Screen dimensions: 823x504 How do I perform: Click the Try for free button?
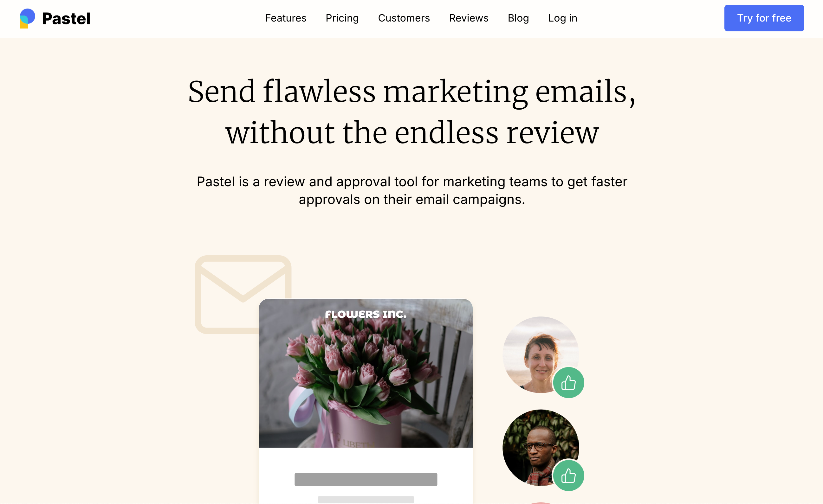[764, 18]
